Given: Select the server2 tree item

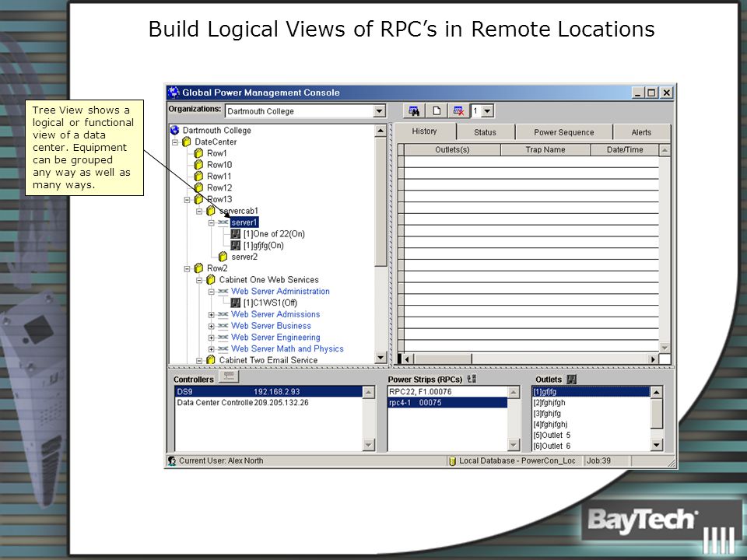Looking at the screenshot, I should [244, 257].
